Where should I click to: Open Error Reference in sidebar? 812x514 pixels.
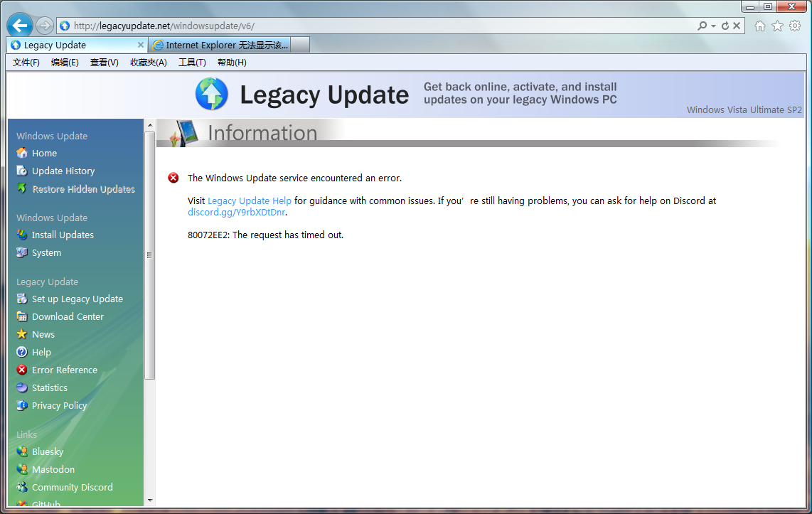point(64,370)
